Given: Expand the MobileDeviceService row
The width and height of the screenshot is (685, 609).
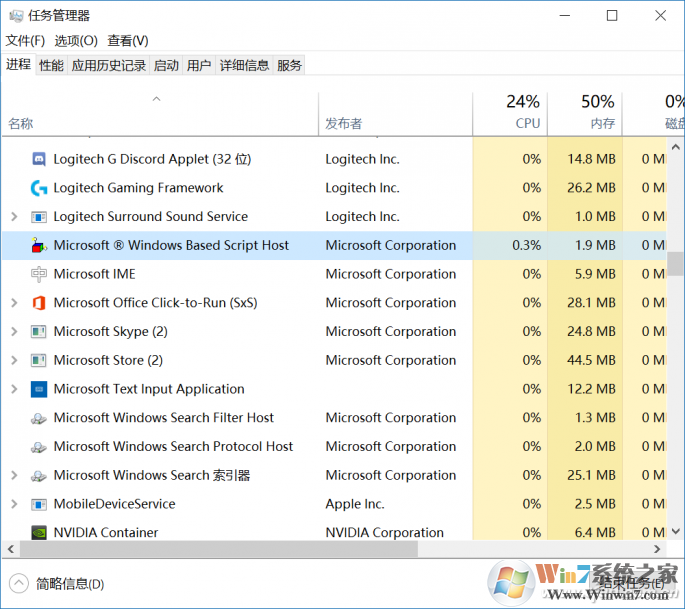Looking at the screenshot, I should pyautogui.click(x=14, y=504).
